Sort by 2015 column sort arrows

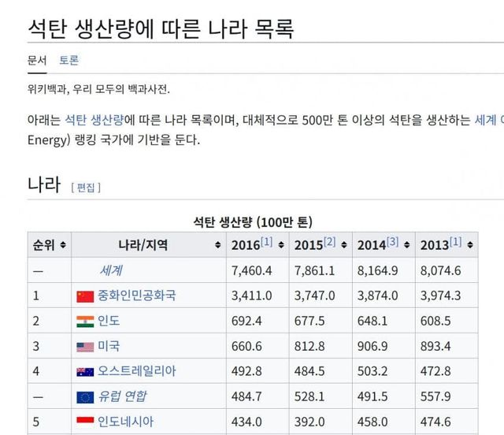(343, 245)
